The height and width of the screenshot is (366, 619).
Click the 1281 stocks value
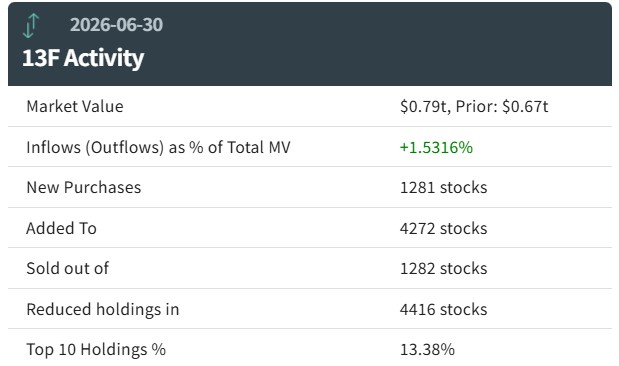click(444, 188)
